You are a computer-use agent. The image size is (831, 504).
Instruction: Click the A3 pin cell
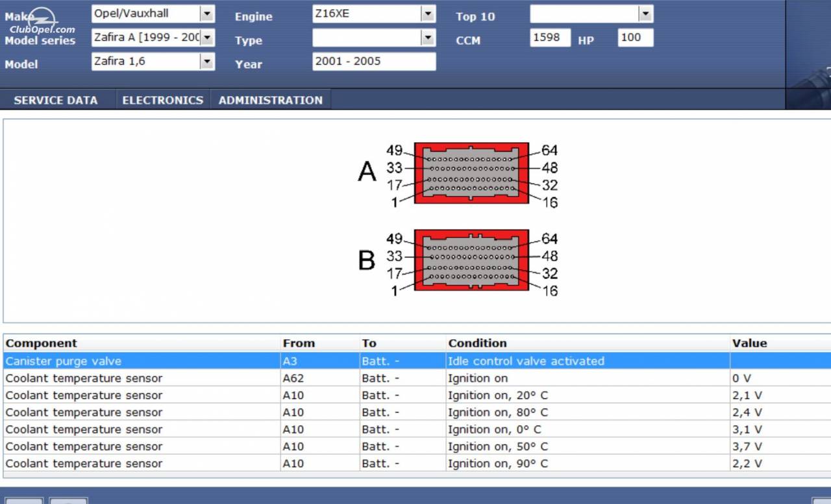pos(320,361)
